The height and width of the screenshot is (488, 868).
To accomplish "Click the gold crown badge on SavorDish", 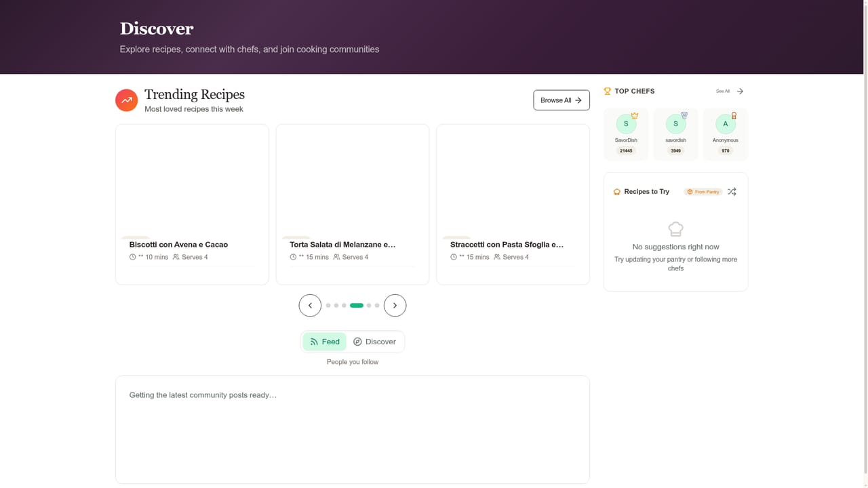I will tap(635, 115).
